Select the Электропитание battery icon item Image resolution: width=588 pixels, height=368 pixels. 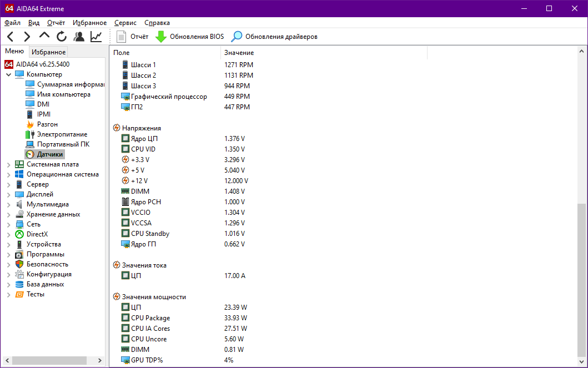click(56, 134)
